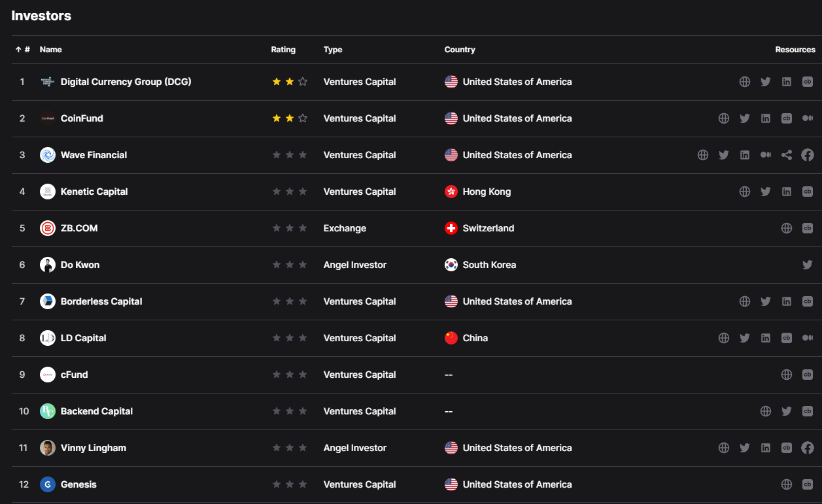Sort investors by the Type column header
822x504 pixels.
tap(333, 50)
